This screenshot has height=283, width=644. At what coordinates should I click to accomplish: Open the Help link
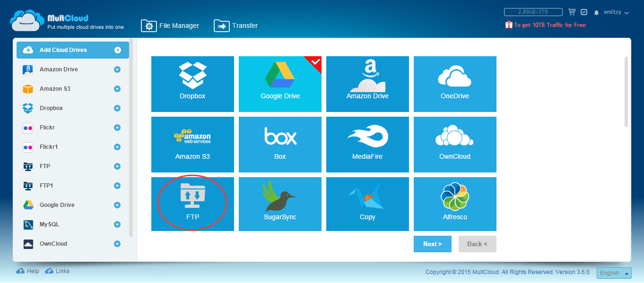click(28, 271)
